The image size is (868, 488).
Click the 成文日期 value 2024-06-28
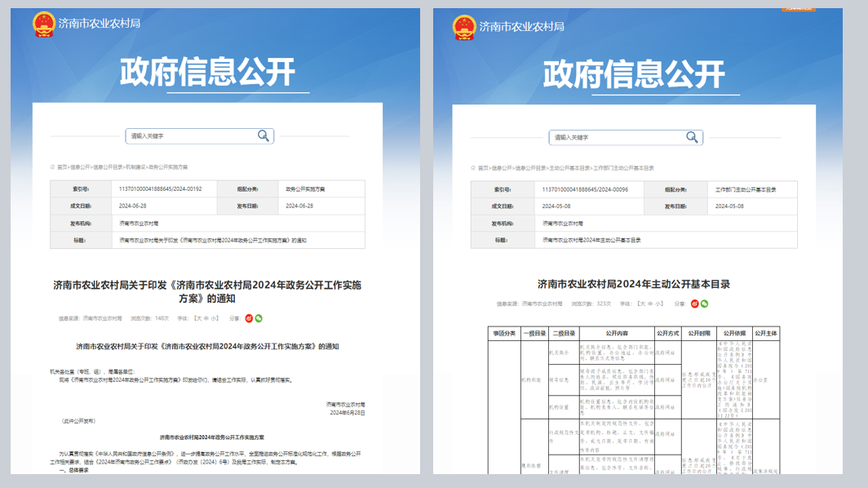coord(132,206)
